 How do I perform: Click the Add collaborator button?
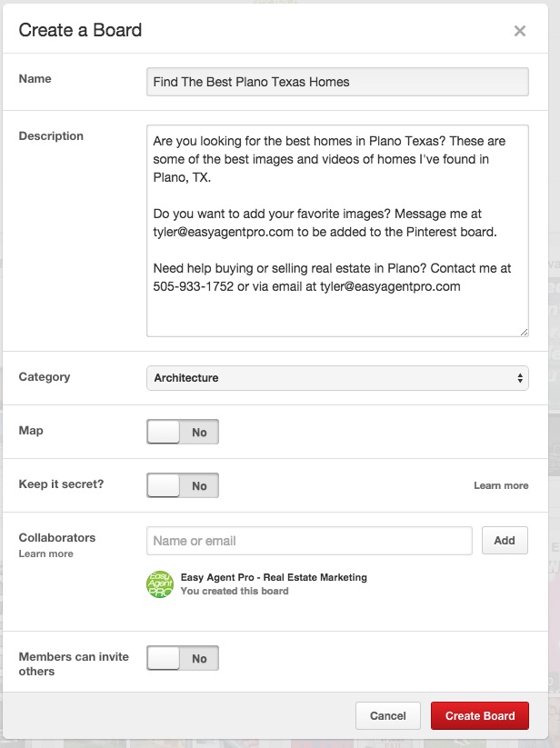tap(505, 541)
